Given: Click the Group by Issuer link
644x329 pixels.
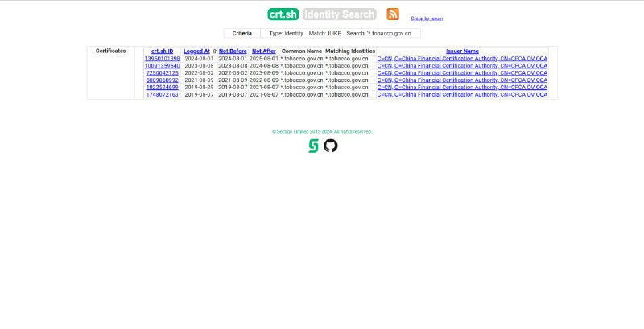Looking at the screenshot, I should pyautogui.click(x=427, y=19).
